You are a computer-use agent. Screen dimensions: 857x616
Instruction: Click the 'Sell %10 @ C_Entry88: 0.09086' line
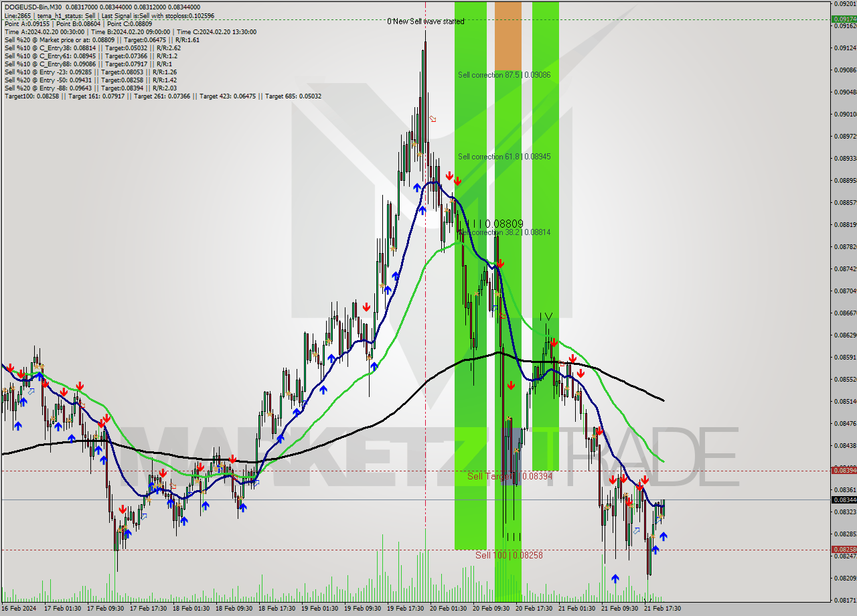coord(88,64)
